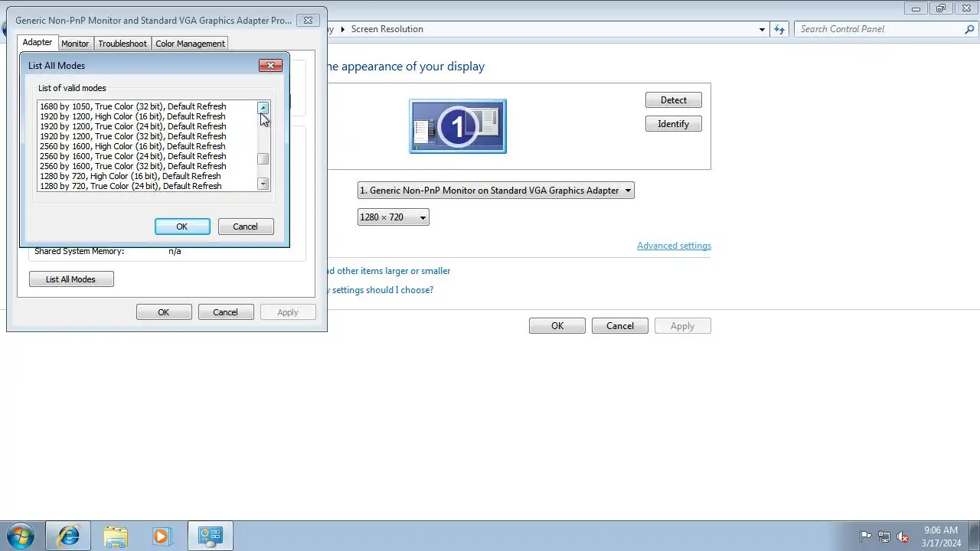Image resolution: width=980 pixels, height=551 pixels.
Task: Open the display selection dropdown
Action: click(x=495, y=191)
